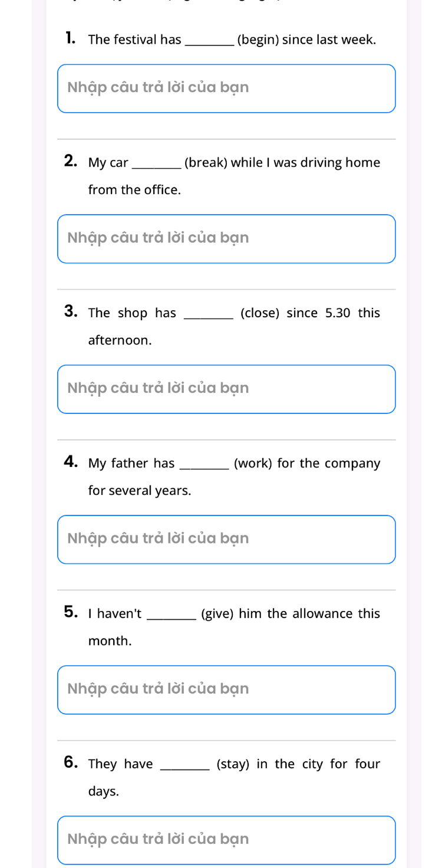Click the question number 1 label

point(71,40)
